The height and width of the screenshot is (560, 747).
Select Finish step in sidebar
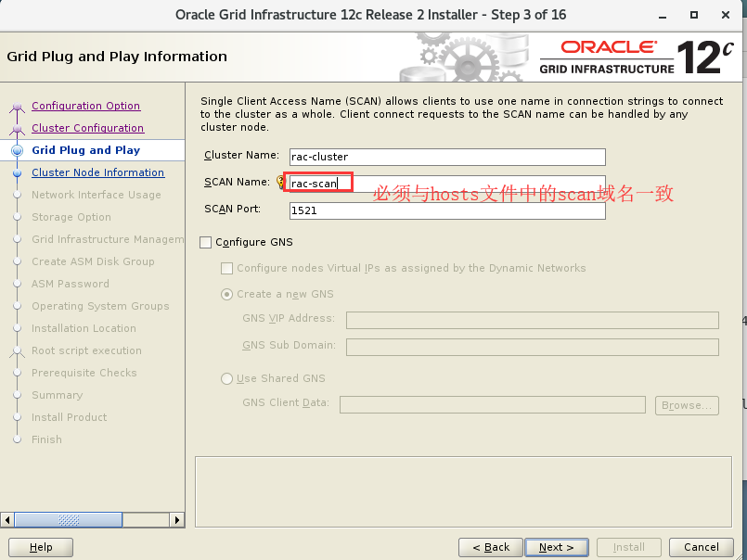(x=46, y=439)
